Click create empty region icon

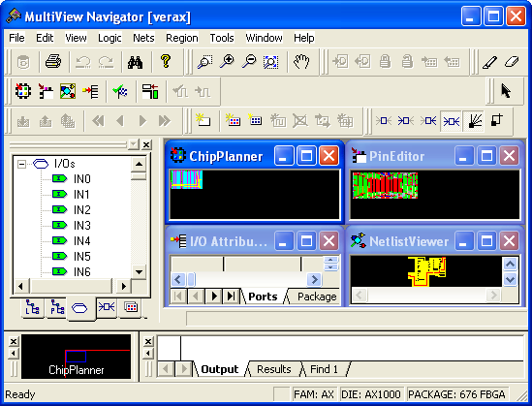coord(255,120)
